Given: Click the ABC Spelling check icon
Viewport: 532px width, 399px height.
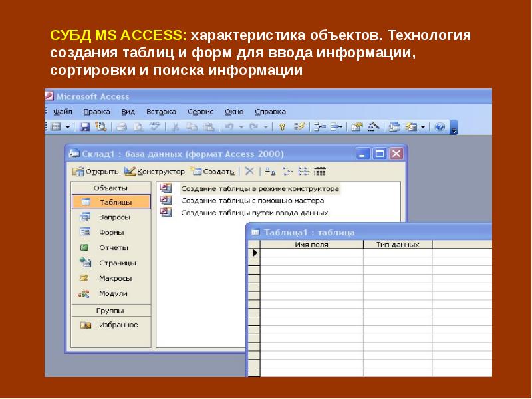Looking at the screenshot, I should pos(155,126).
